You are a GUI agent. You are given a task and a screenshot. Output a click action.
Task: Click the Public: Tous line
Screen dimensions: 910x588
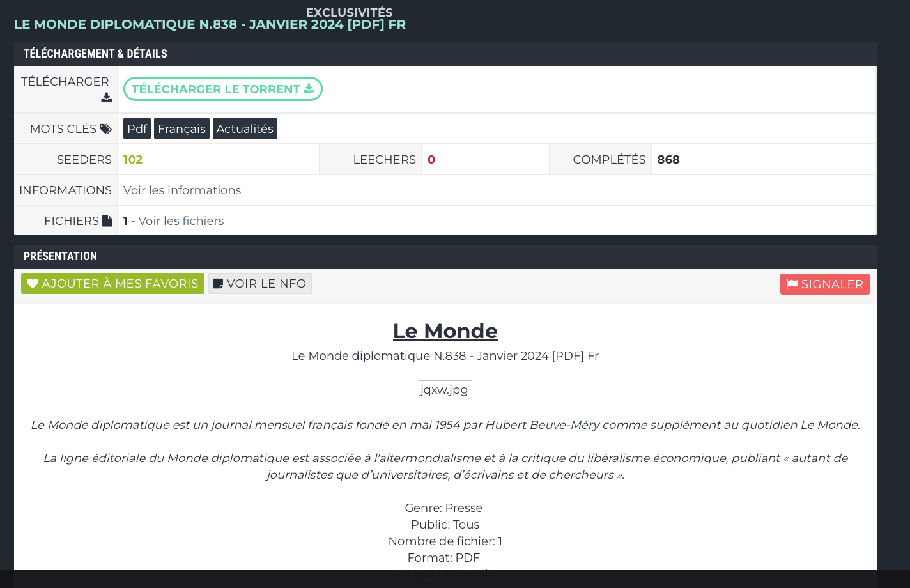point(445,524)
